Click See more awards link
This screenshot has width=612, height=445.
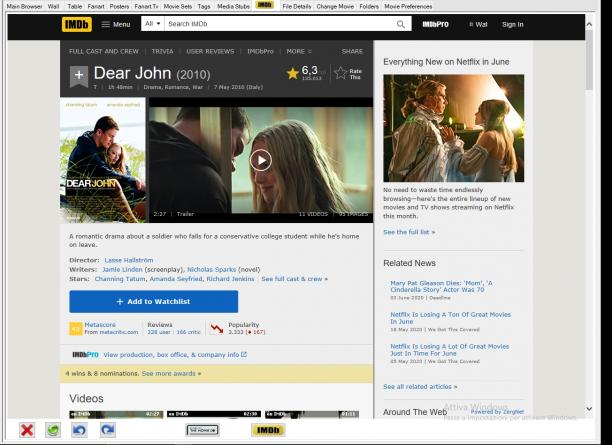coord(171,374)
